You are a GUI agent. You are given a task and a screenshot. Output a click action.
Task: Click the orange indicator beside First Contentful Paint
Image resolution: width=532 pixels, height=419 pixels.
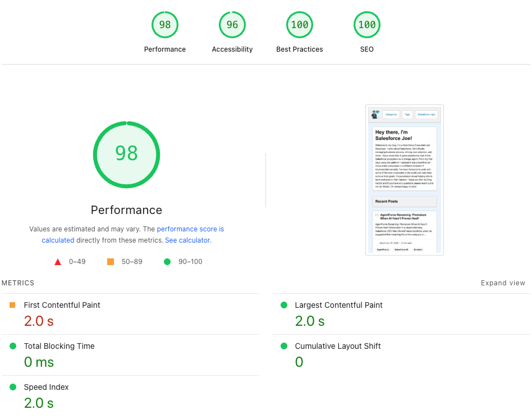click(13, 305)
